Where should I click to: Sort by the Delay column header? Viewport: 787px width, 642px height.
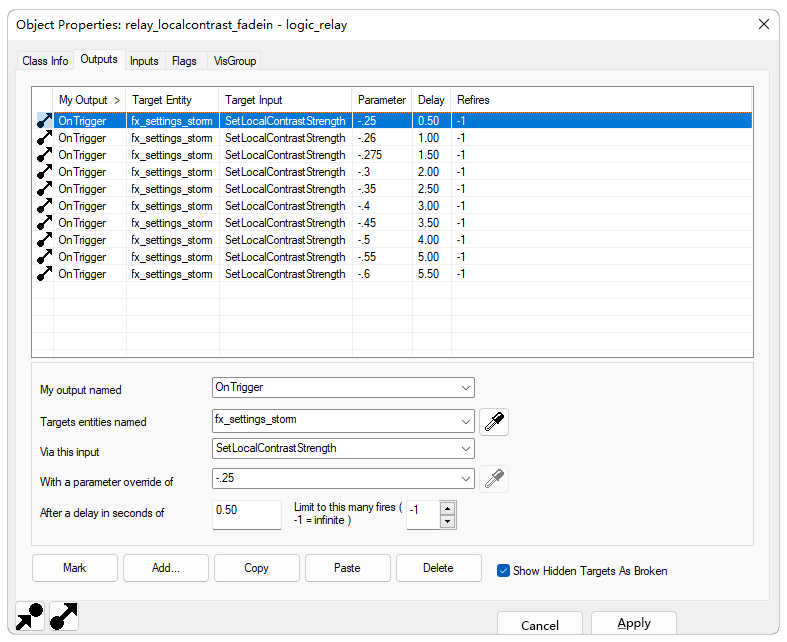(431, 100)
